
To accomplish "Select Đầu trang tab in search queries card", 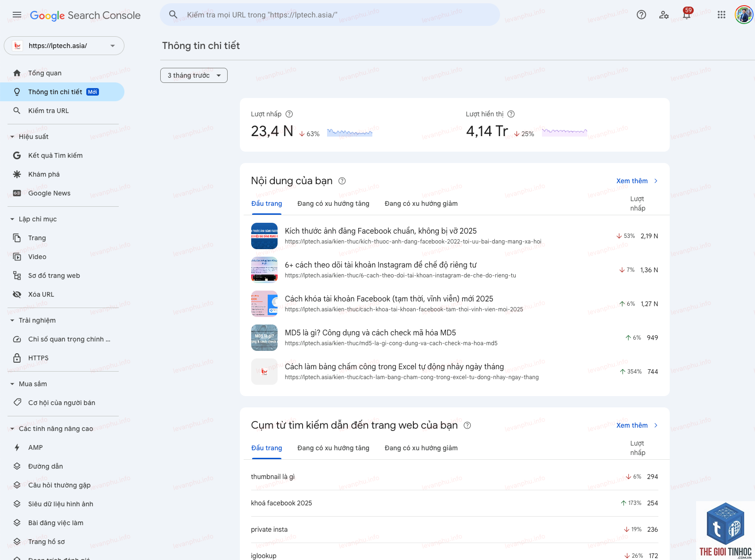I will point(267,448).
